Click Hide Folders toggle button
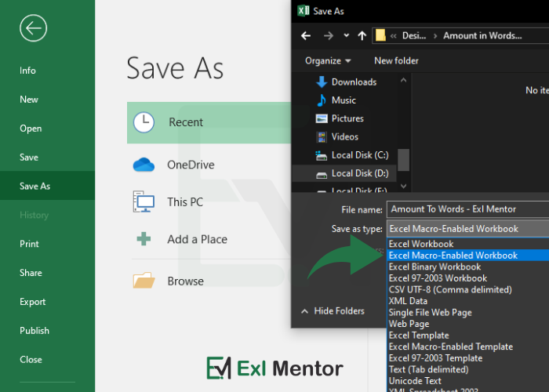The height and width of the screenshot is (392, 549). click(333, 310)
